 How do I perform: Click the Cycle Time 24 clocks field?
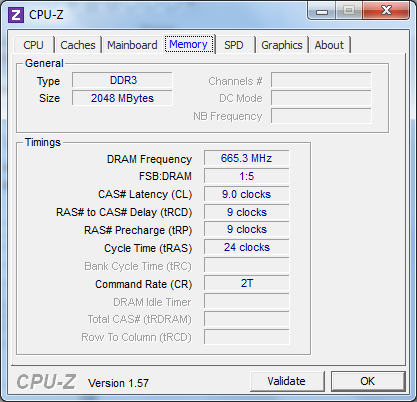(247, 247)
